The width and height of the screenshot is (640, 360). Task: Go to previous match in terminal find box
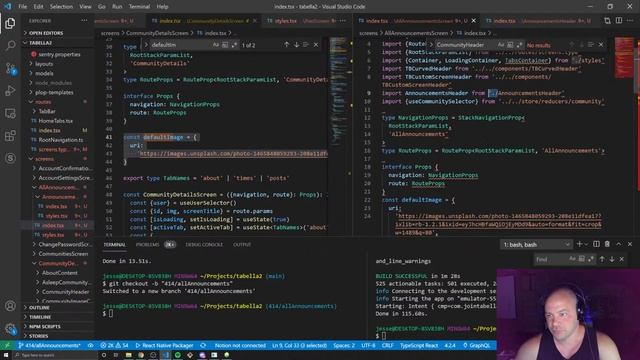(x=602, y=259)
